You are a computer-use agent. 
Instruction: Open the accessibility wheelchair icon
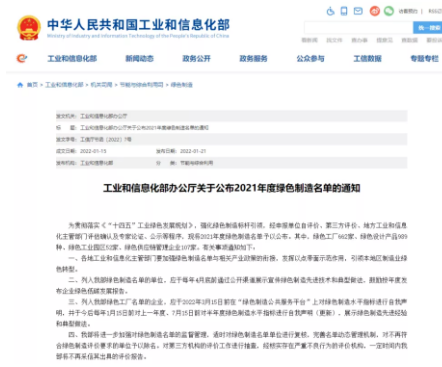pos(330,11)
